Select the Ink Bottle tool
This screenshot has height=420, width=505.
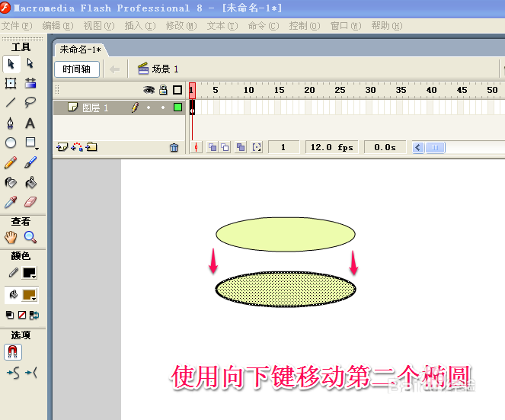point(11,182)
